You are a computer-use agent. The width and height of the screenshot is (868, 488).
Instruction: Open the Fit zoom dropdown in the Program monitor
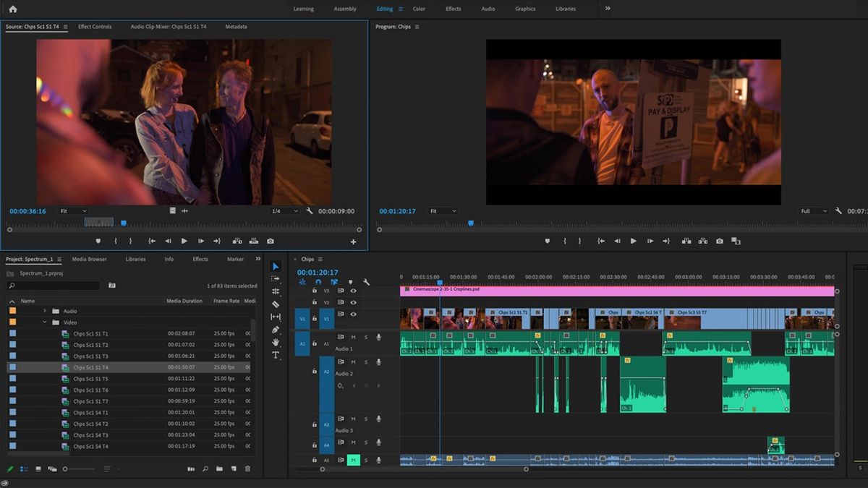[x=444, y=210]
